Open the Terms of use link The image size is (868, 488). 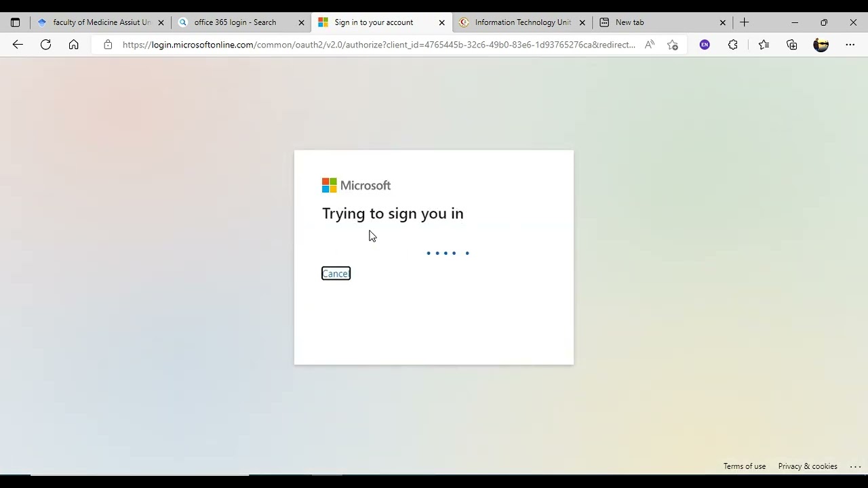coord(745,466)
